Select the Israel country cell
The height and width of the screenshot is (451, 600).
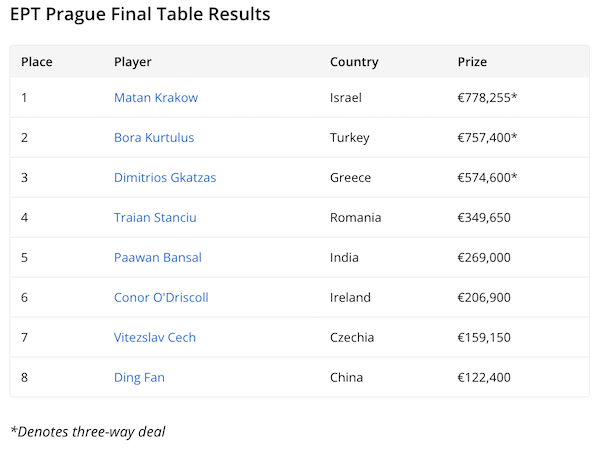click(345, 98)
